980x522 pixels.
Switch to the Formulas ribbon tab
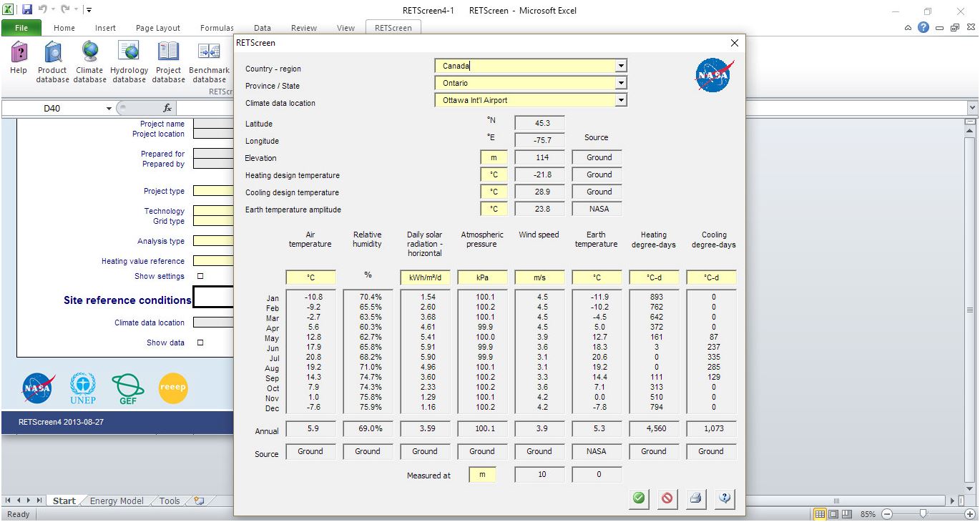(x=217, y=28)
